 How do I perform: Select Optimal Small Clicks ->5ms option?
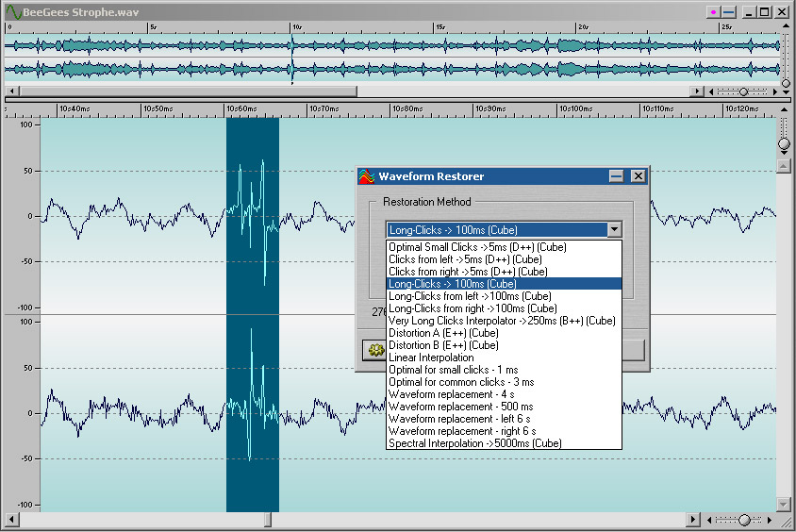coord(477,246)
